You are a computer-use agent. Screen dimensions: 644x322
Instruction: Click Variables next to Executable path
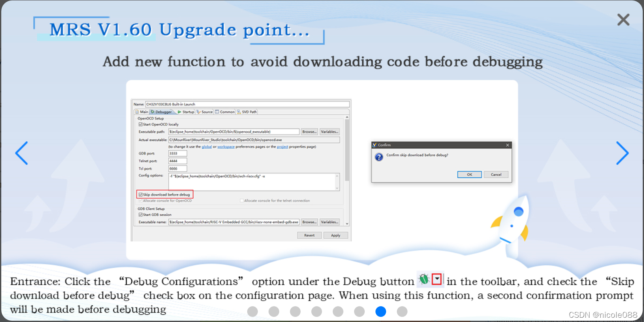(330, 132)
